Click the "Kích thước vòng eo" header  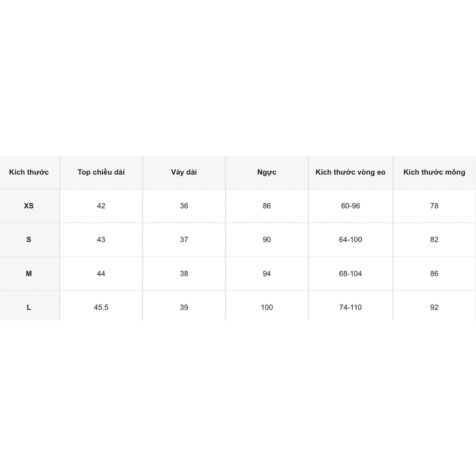pos(350,172)
